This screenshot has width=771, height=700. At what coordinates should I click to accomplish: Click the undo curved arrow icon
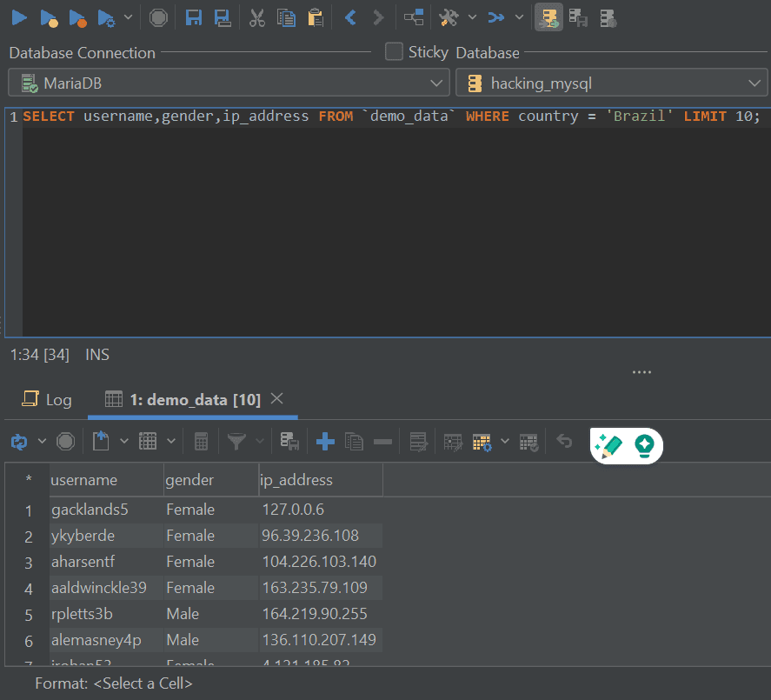[x=564, y=441]
